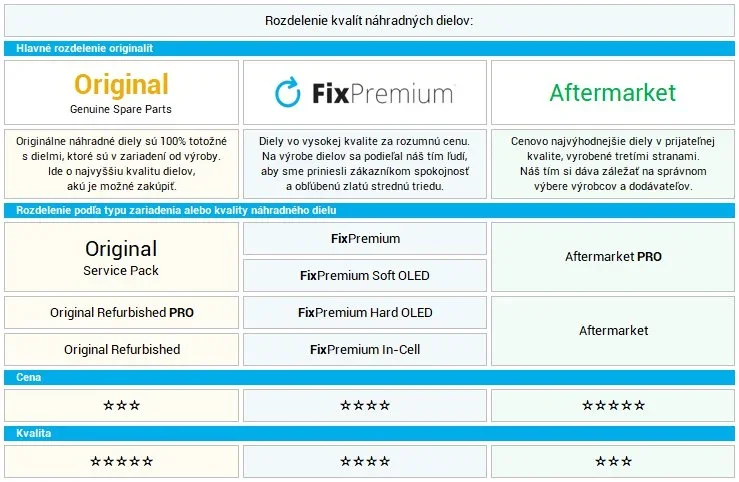The image size is (739, 482).
Task: Click the green Aftermarket logo
Action: (612, 93)
